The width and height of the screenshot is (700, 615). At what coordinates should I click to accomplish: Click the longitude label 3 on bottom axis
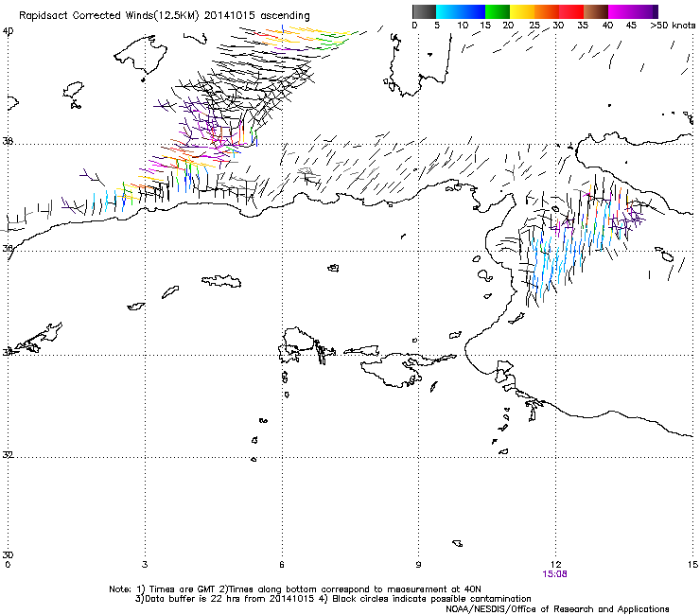tap(145, 565)
